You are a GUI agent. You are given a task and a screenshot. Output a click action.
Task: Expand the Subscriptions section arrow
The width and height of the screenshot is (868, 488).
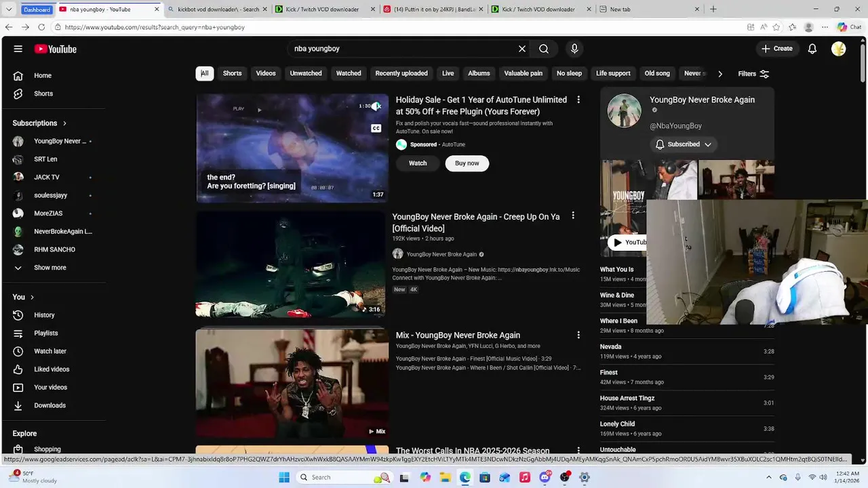coord(65,123)
